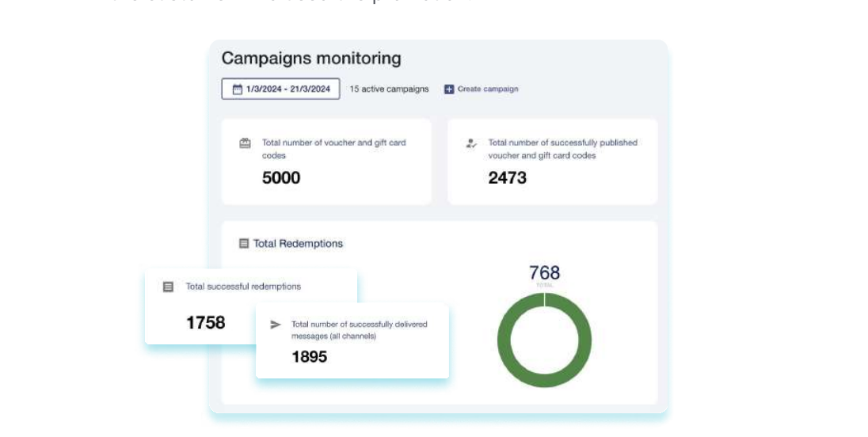This screenshot has height=437, width=868.
Task: Select the 1895 delivered messages figure
Action: pos(309,357)
